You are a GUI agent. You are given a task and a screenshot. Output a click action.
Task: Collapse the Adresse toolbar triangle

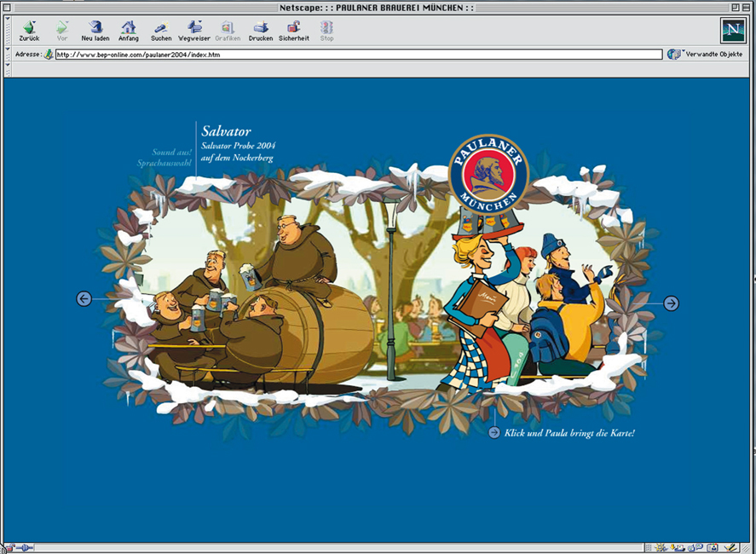click(7, 49)
